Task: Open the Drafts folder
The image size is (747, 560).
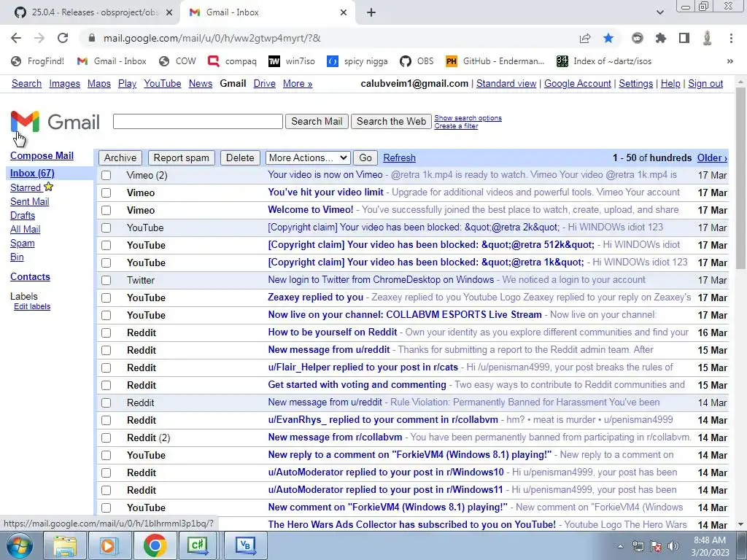Action: coord(23,215)
